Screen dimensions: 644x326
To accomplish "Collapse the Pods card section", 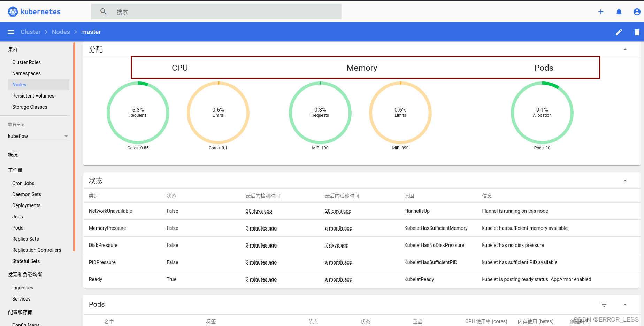I will tap(625, 305).
